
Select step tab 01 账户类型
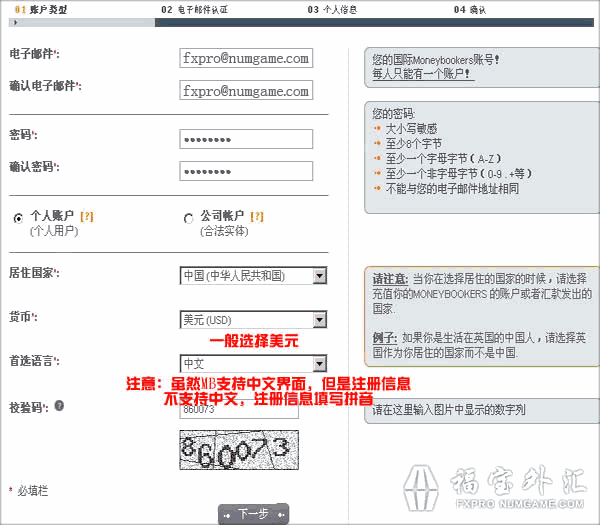[x=41, y=10]
